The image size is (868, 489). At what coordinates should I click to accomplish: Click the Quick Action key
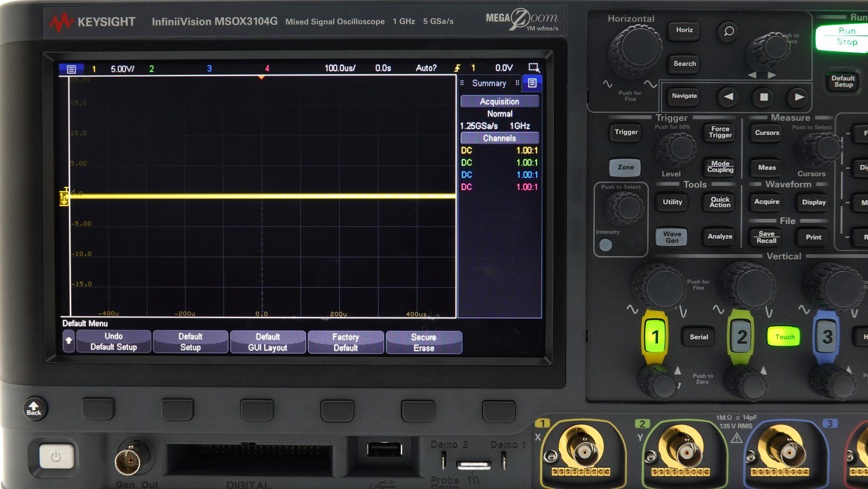coord(720,202)
